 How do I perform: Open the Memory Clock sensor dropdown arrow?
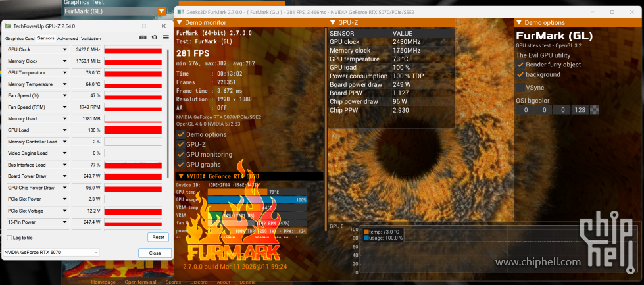point(64,61)
